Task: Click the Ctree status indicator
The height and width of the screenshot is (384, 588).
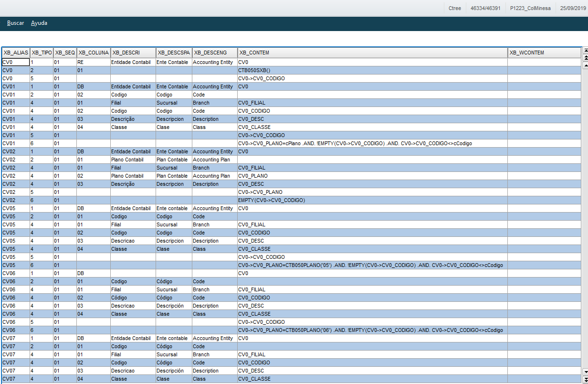Action: tap(455, 8)
